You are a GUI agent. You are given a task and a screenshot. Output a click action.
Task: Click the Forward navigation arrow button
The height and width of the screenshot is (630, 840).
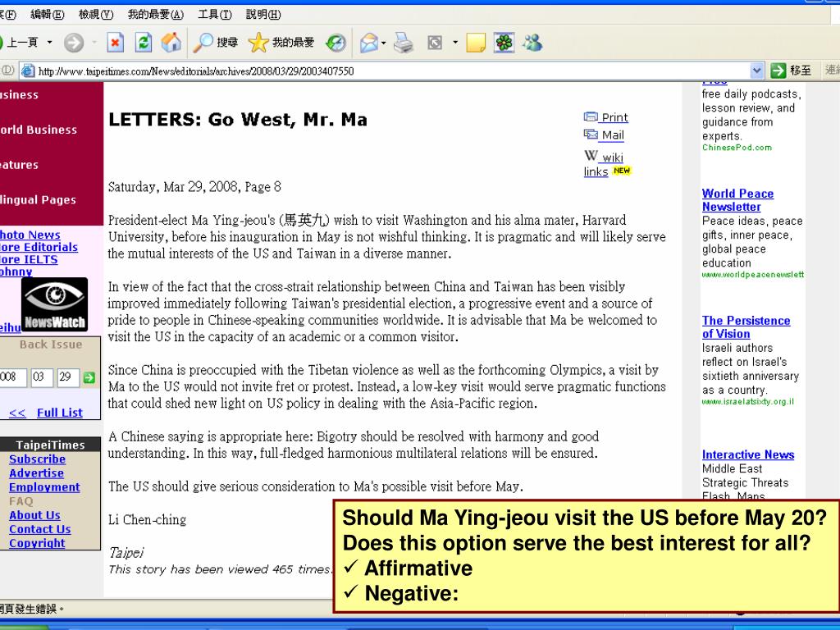pyautogui.click(x=74, y=43)
